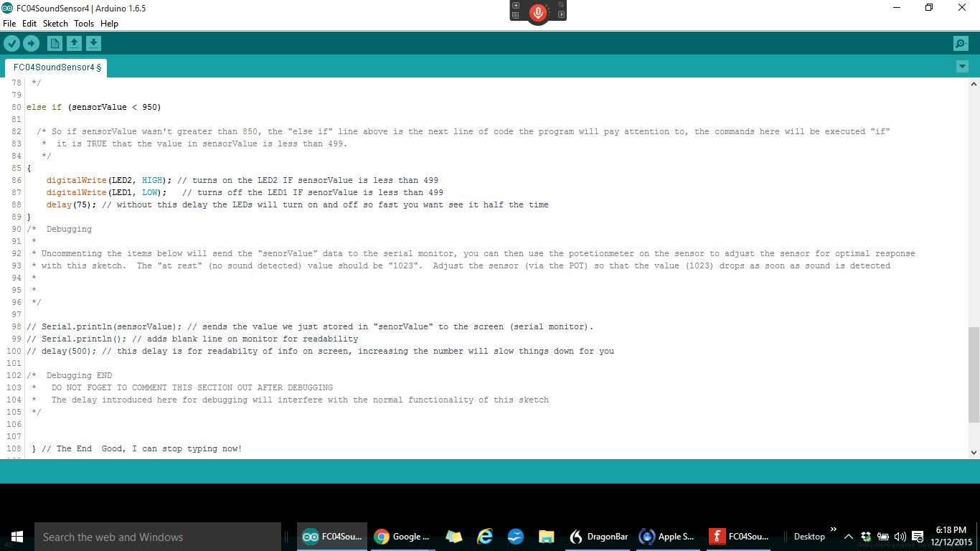This screenshot has height=551, width=980.
Task: Save the sketch with the down-arrow icon
Action: [x=93, y=43]
